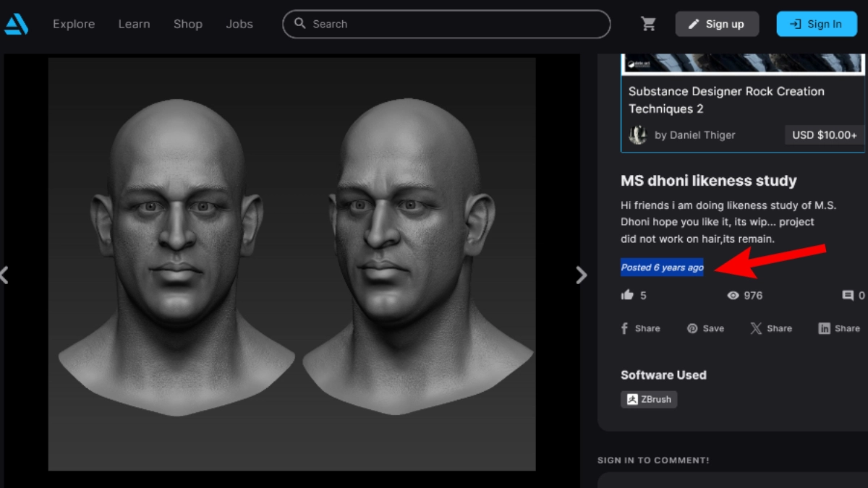Go to next image with right chevron

[x=581, y=275]
